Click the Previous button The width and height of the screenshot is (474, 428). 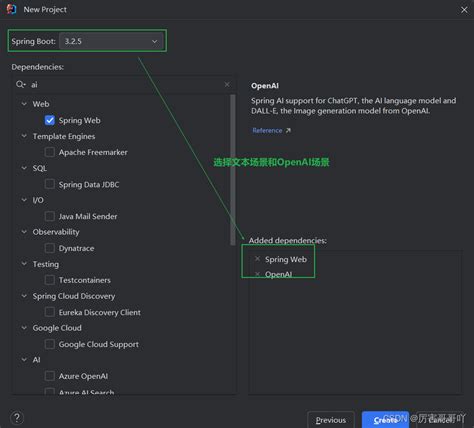(x=331, y=420)
